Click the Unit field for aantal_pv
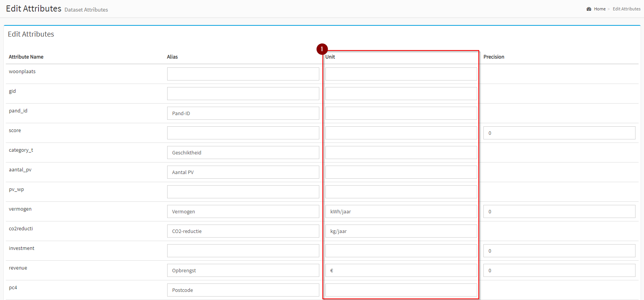 (x=401, y=172)
